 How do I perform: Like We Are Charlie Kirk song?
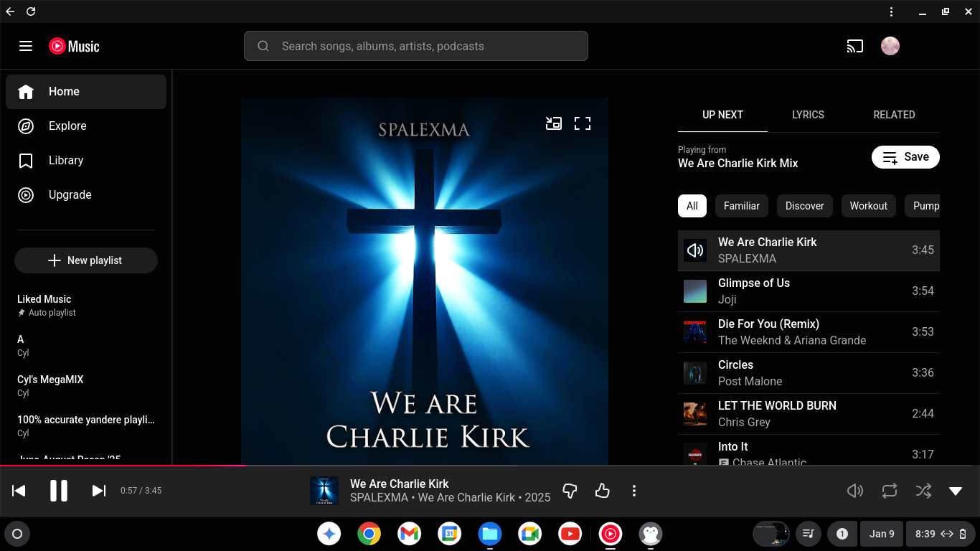point(602,491)
